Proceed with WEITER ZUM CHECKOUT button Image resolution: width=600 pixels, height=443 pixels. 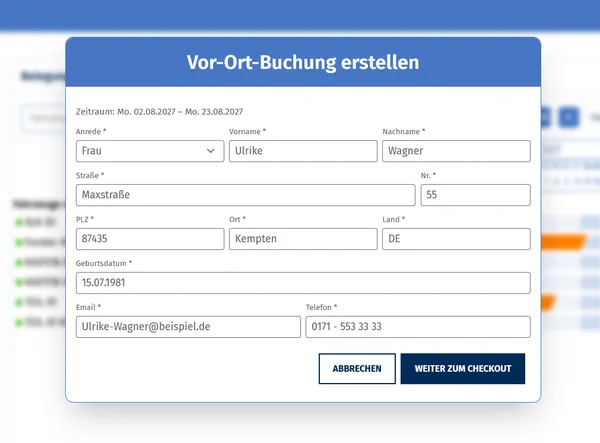[463, 368]
